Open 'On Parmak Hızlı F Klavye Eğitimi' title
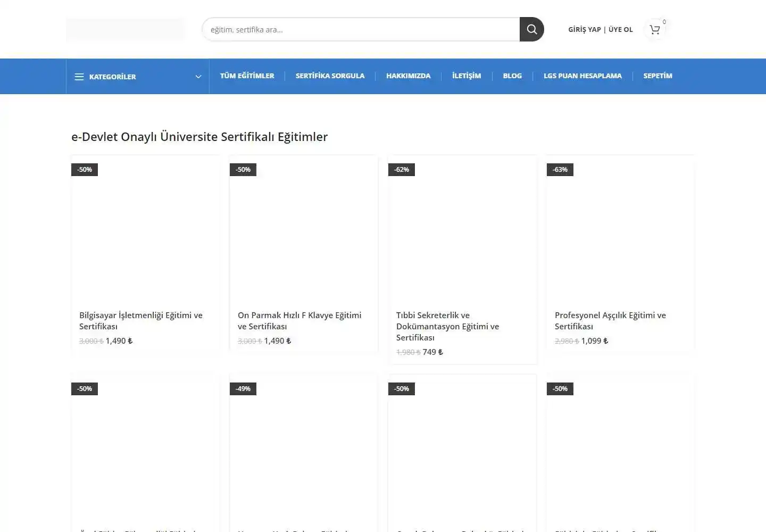Image resolution: width=766 pixels, height=532 pixels. [x=299, y=321]
